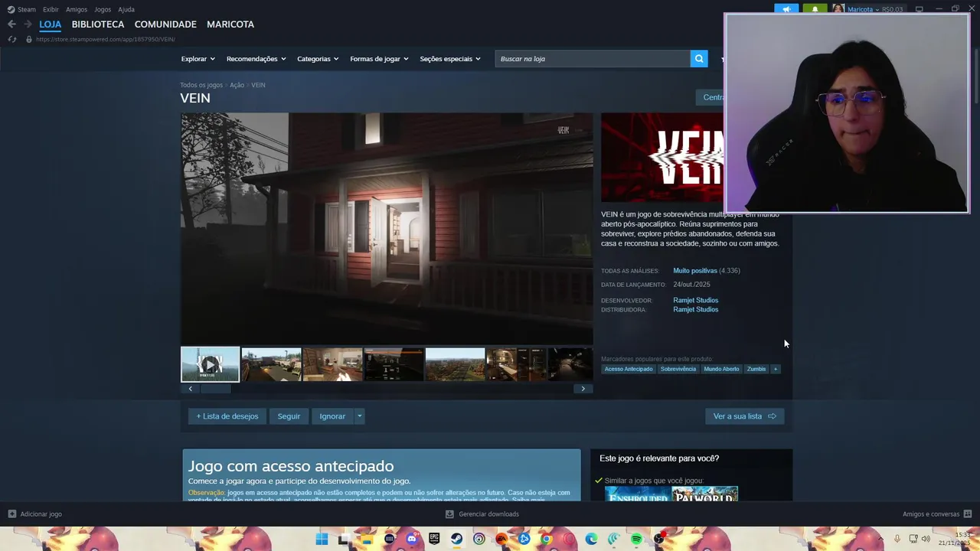Open Amigos e conversas chat icon

click(968, 514)
